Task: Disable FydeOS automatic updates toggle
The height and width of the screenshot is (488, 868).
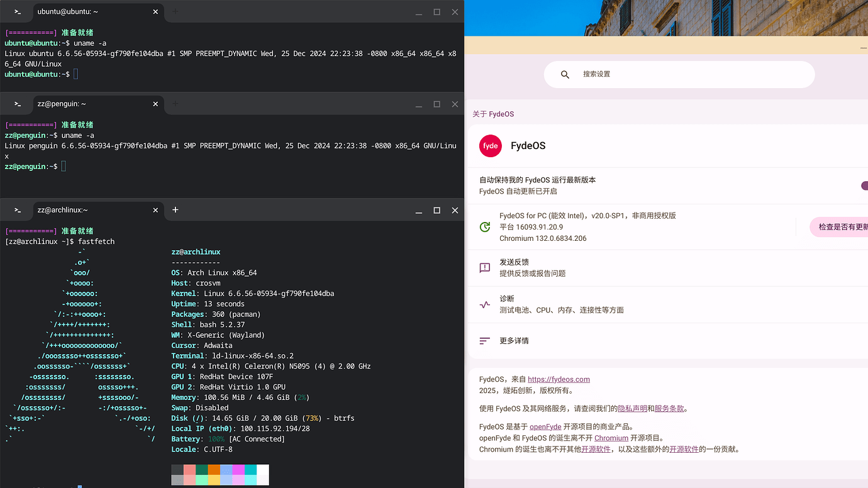Action: click(x=864, y=186)
